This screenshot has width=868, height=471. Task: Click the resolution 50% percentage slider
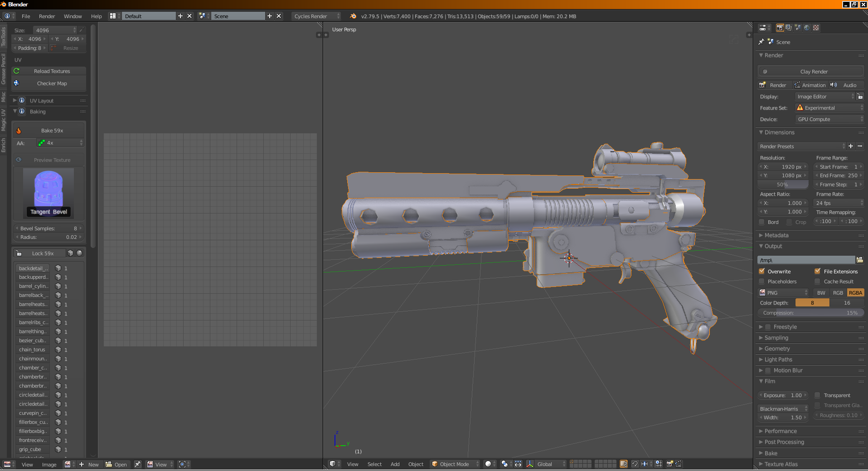pyautogui.click(x=783, y=185)
